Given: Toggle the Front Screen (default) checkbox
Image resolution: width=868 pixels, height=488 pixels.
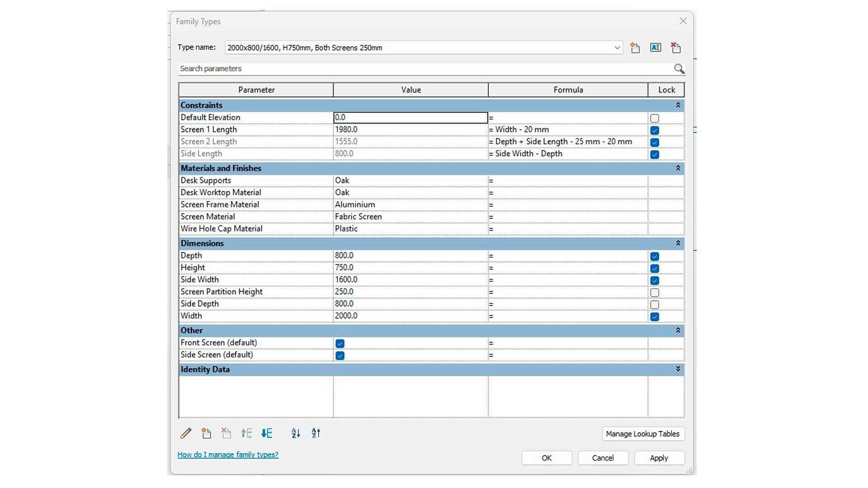Looking at the screenshot, I should (340, 343).
